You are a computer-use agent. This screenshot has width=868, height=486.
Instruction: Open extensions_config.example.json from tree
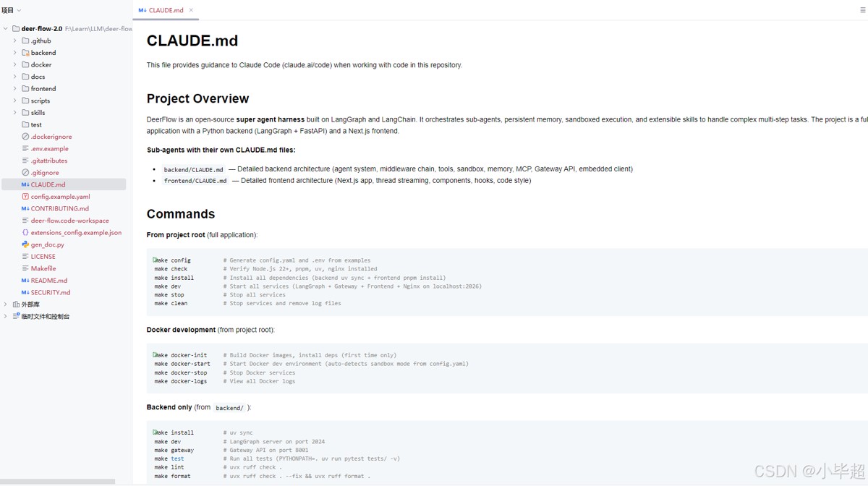point(76,232)
